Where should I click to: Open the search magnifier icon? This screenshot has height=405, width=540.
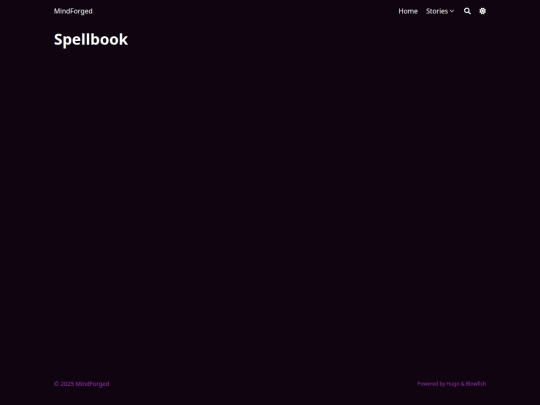[x=467, y=11]
